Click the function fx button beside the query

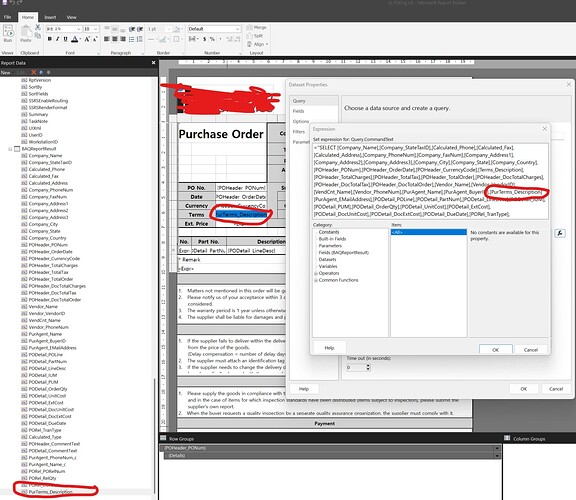click(x=560, y=233)
